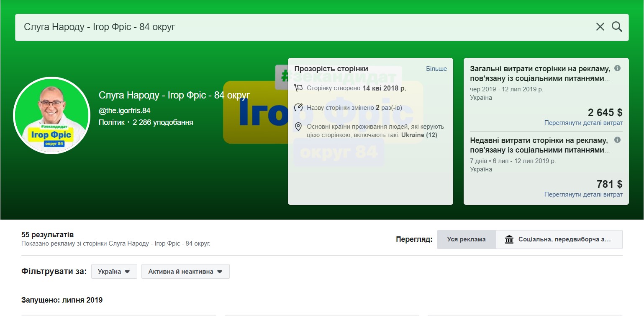Screen dimensions: 644x316
Task: Click the location pin icon for countries
Action: pyautogui.click(x=298, y=127)
